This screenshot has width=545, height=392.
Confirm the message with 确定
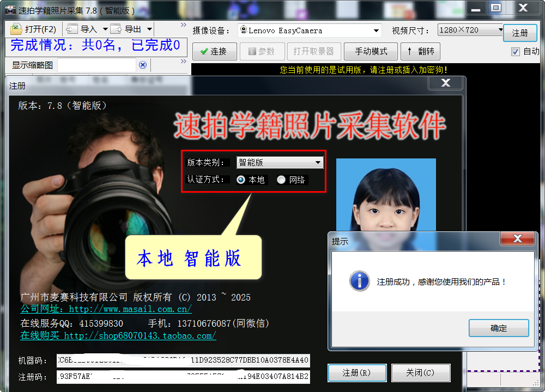click(499, 328)
